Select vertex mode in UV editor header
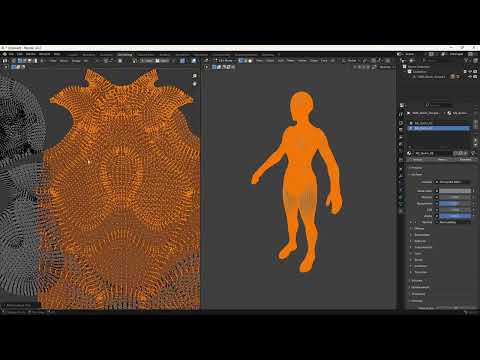Image resolution: width=480 pixels, height=360 pixels. pyautogui.click(x=19, y=61)
